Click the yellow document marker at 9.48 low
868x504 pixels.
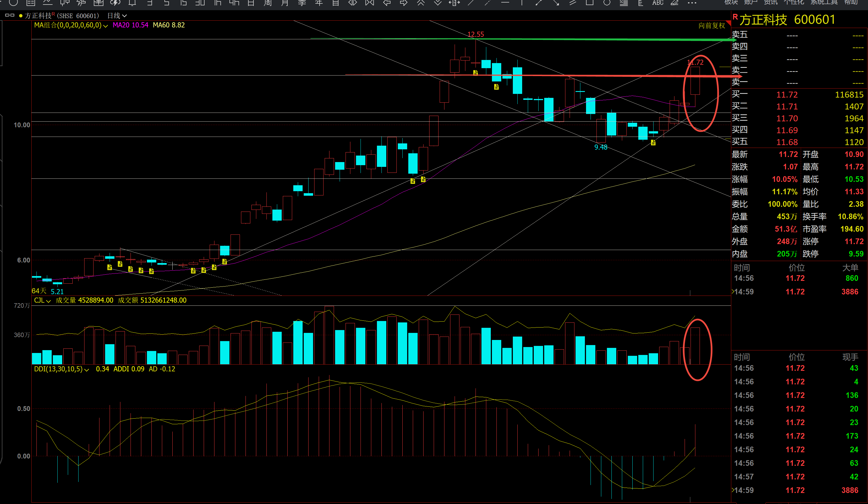(653, 142)
